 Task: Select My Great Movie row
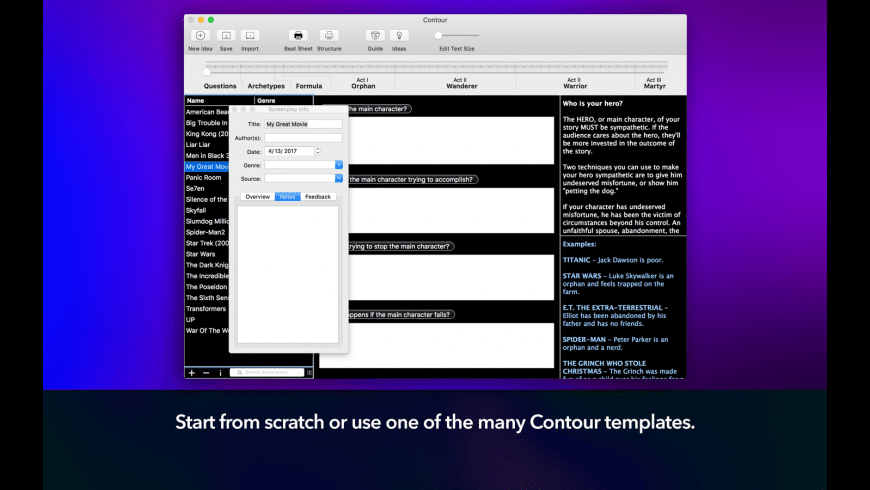206,166
